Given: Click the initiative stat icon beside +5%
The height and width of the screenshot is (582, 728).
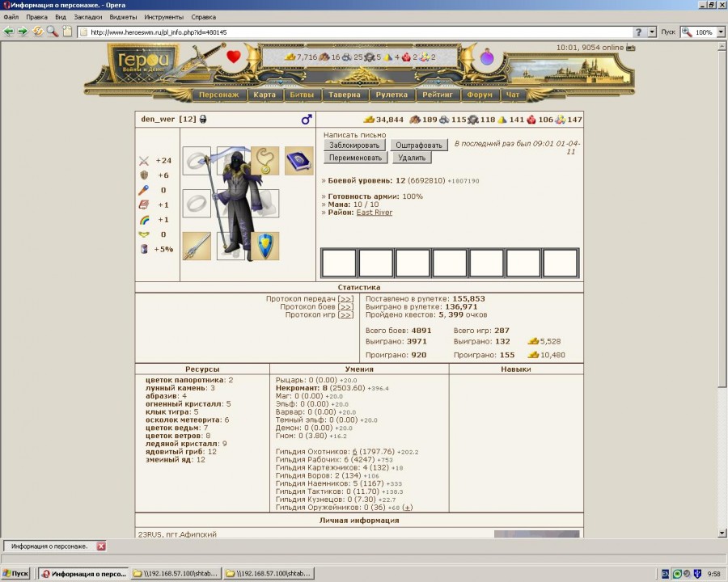Looking at the screenshot, I should 144,249.
